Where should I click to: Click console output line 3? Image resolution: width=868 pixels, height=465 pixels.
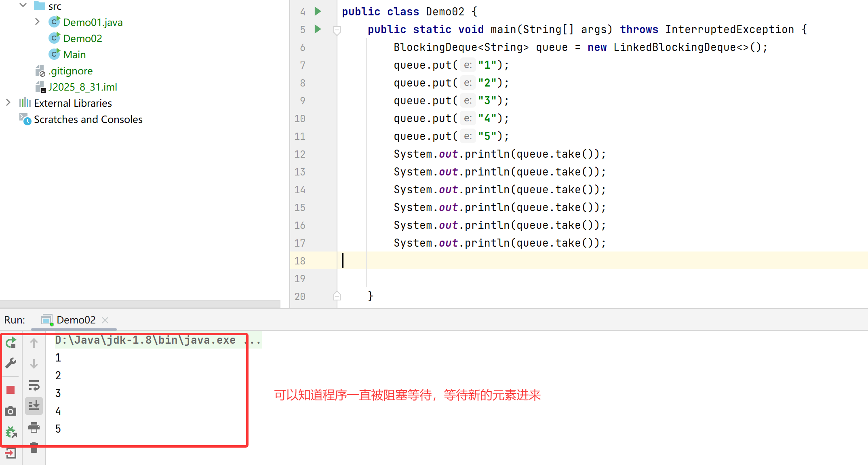58,393
